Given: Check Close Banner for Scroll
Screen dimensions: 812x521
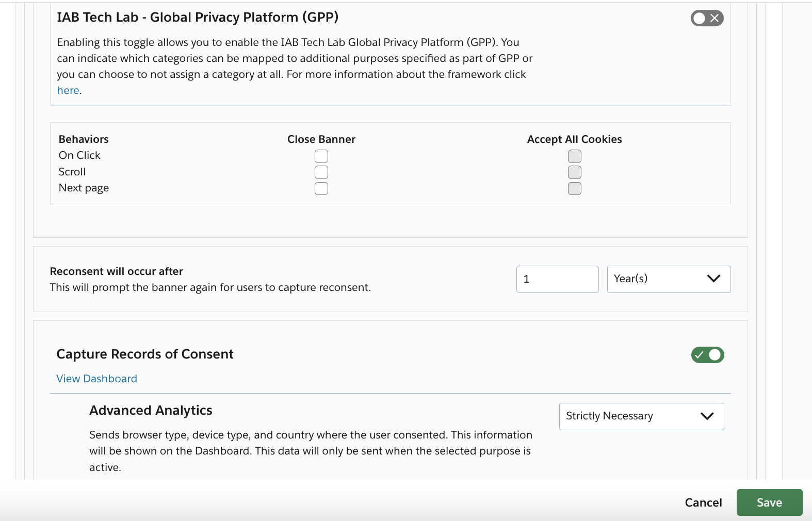Looking at the screenshot, I should pos(321,172).
